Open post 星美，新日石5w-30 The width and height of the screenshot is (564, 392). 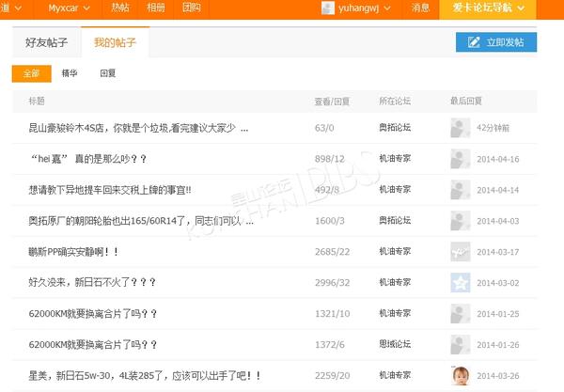click(145, 376)
